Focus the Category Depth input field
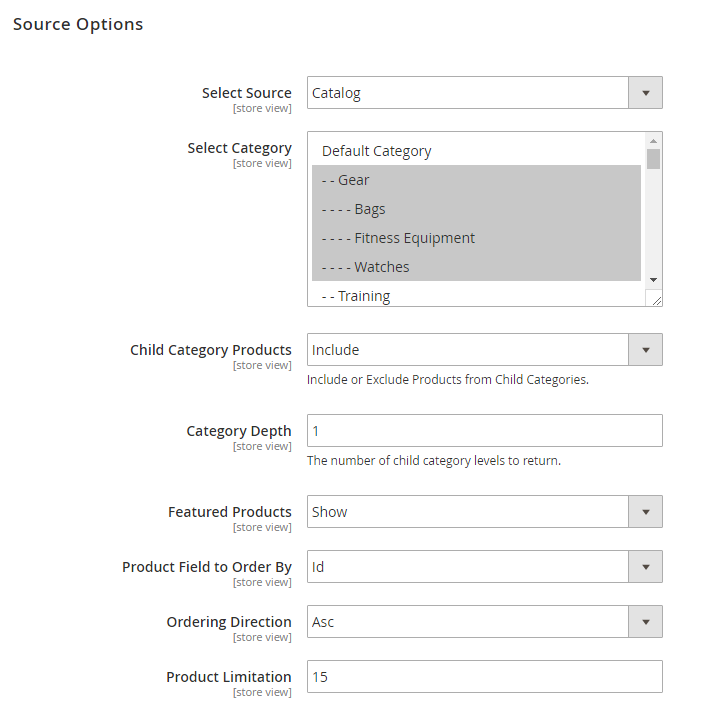This screenshot has width=701, height=702. coord(484,431)
